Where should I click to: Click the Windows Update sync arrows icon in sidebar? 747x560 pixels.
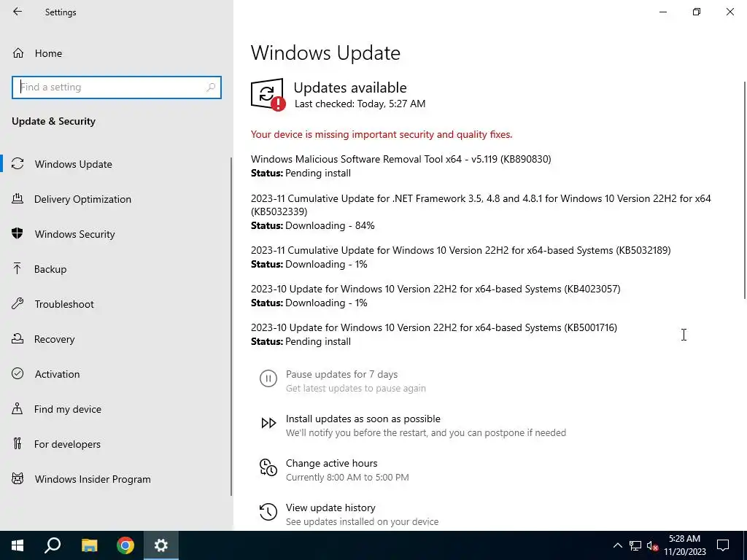tap(18, 164)
